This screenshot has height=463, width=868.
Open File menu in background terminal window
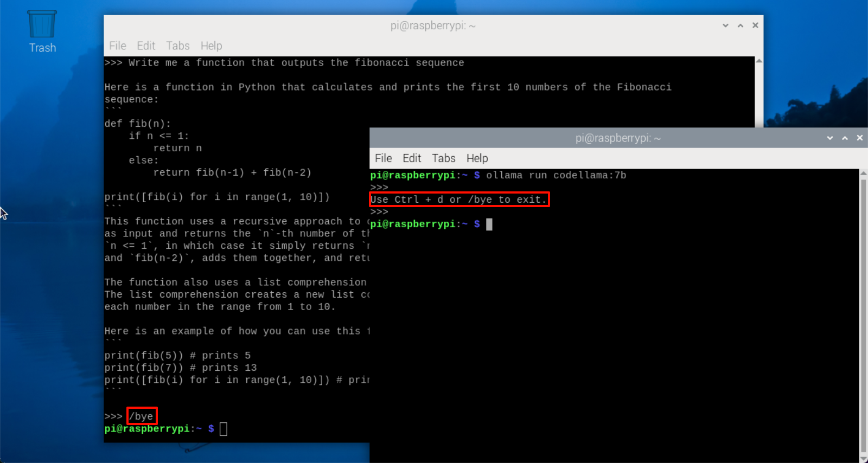pos(117,46)
